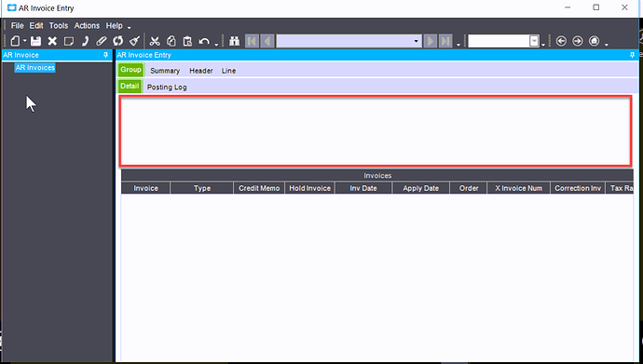Click the Apply Date column header

point(420,188)
